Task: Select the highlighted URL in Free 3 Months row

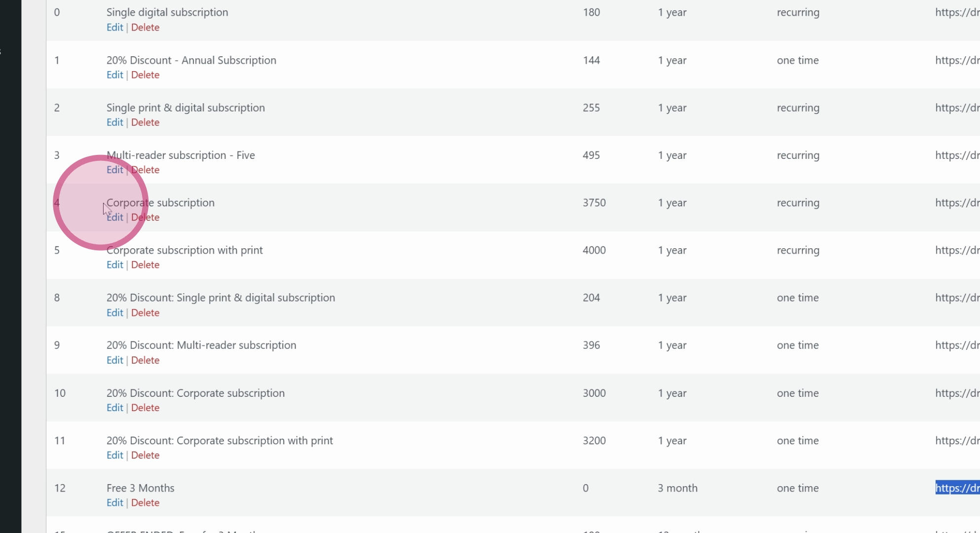Action: click(x=957, y=488)
